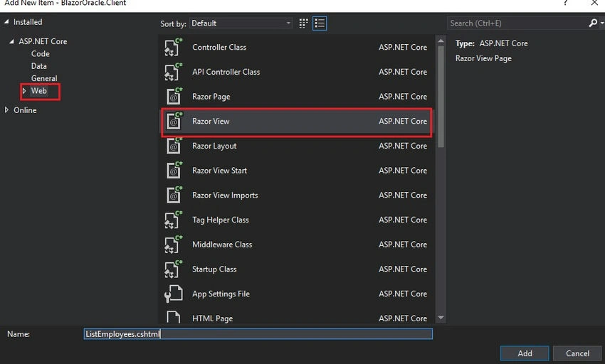Select the Data category
Viewport: 605px width, 364px height.
[38, 66]
